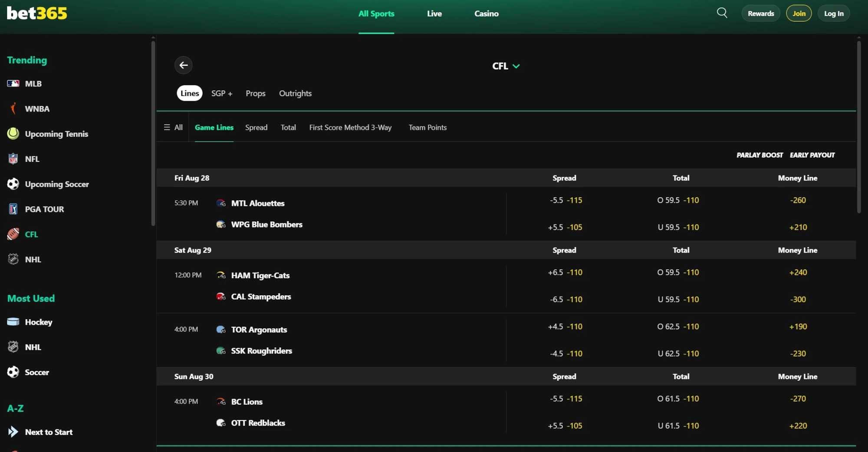The image size is (868, 452).
Task: Switch to Live tab
Action: 434,13
